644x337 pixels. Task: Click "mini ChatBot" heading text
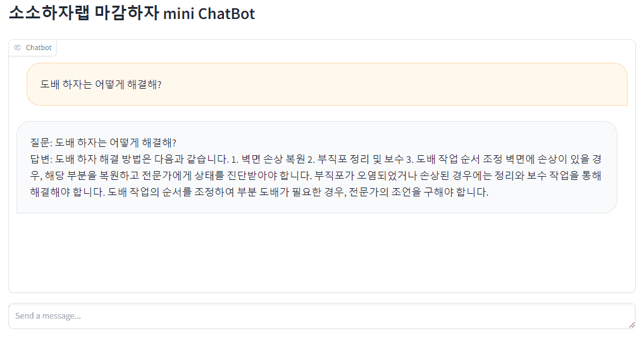click(209, 13)
